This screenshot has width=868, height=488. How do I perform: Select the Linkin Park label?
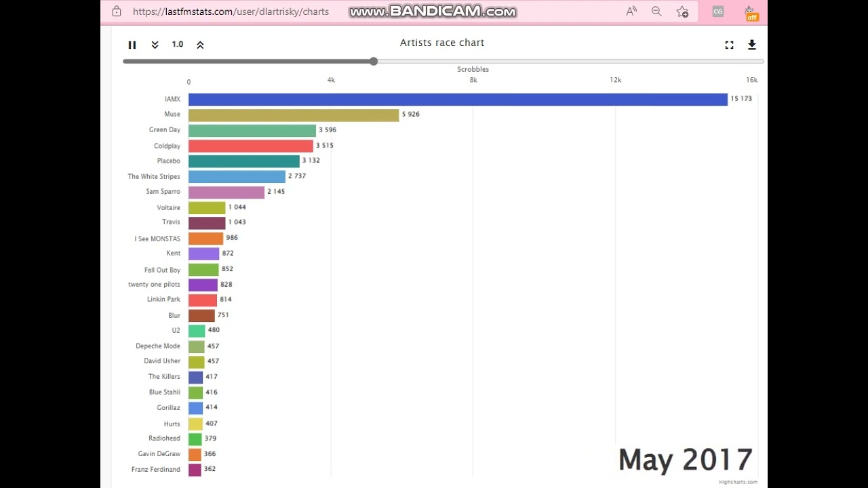163,299
